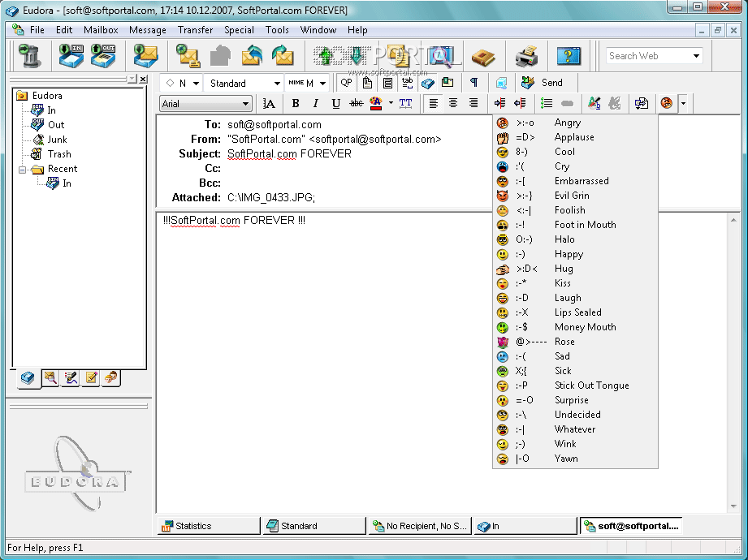This screenshot has width=748, height=560.
Task: Click the font size icon
Action: click(x=269, y=103)
